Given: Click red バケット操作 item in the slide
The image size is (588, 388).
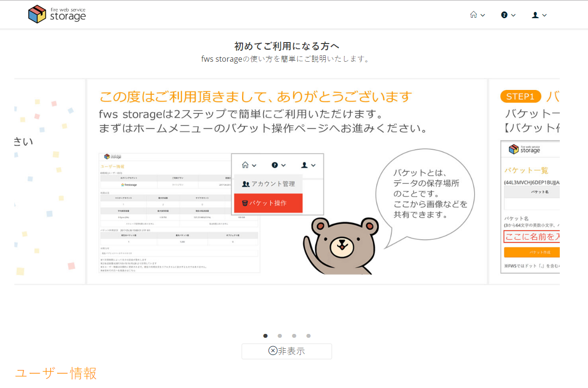Looking at the screenshot, I should coord(268,203).
